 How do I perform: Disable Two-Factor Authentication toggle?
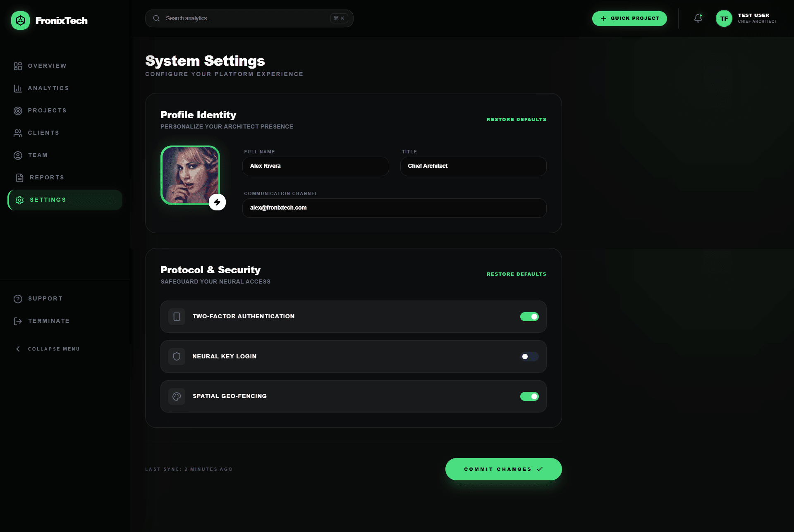[529, 317]
